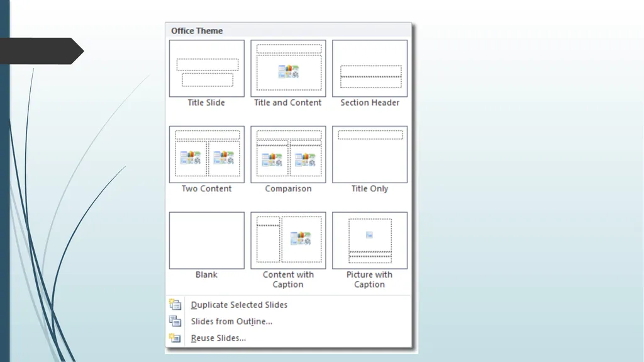The image size is (644, 362).
Task: Choose the Content with Caption layout
Action: point(288,240)
